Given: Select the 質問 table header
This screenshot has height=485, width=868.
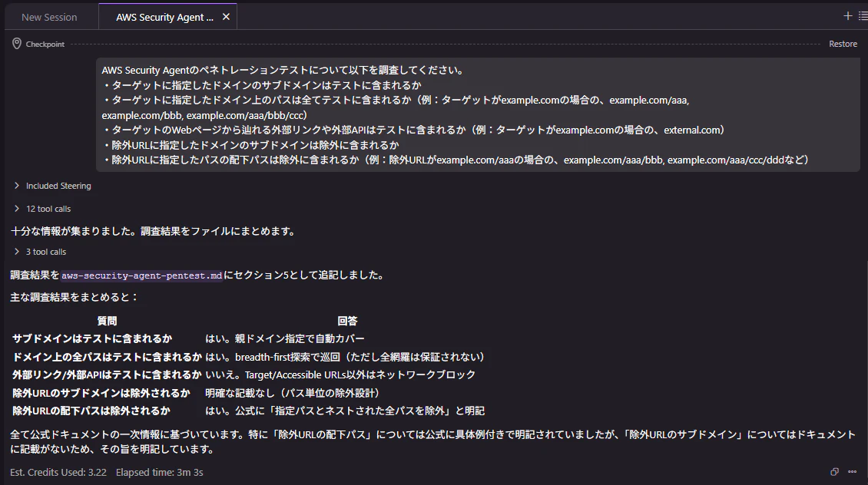Looking at the screenshot, I should click(x=107, y=321).
